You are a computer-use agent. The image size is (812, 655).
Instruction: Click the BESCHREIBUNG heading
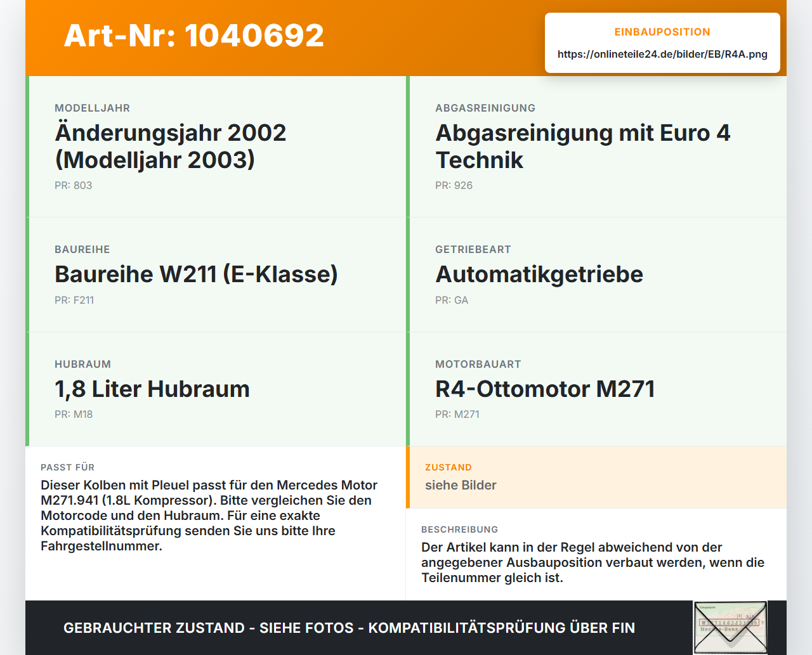pos(460,529)
